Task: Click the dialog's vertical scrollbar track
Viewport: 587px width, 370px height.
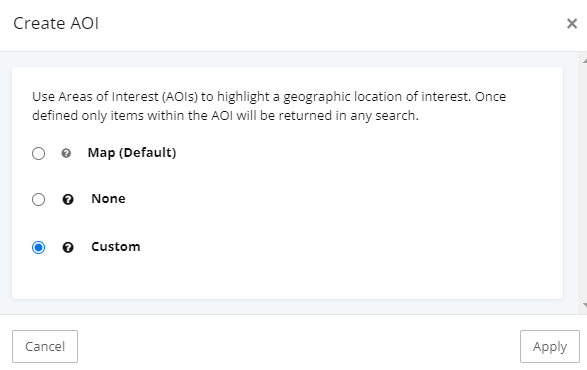Action: point(584,183)
